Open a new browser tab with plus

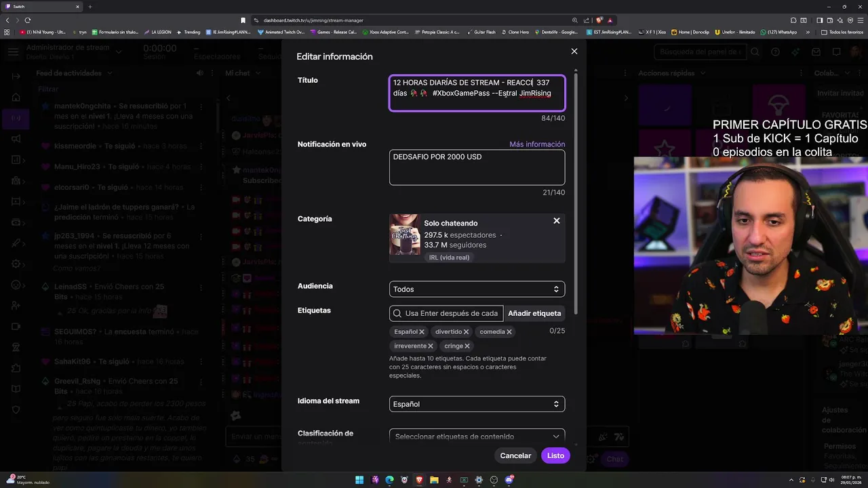click(x=90, y=7)
